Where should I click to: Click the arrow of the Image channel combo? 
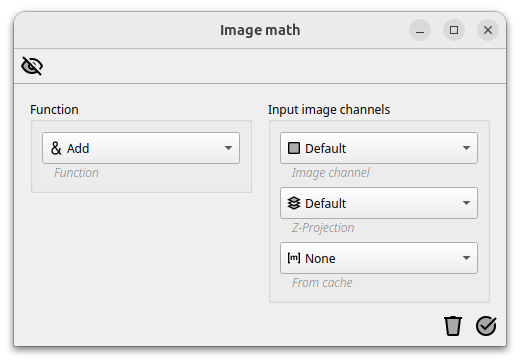pos(466,148)
